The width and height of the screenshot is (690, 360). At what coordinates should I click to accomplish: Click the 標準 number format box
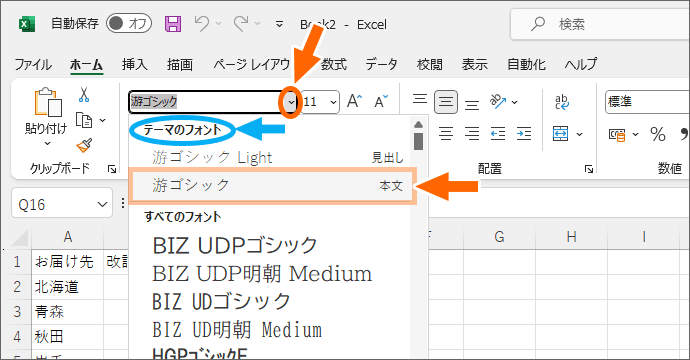(x=647, y=102)
